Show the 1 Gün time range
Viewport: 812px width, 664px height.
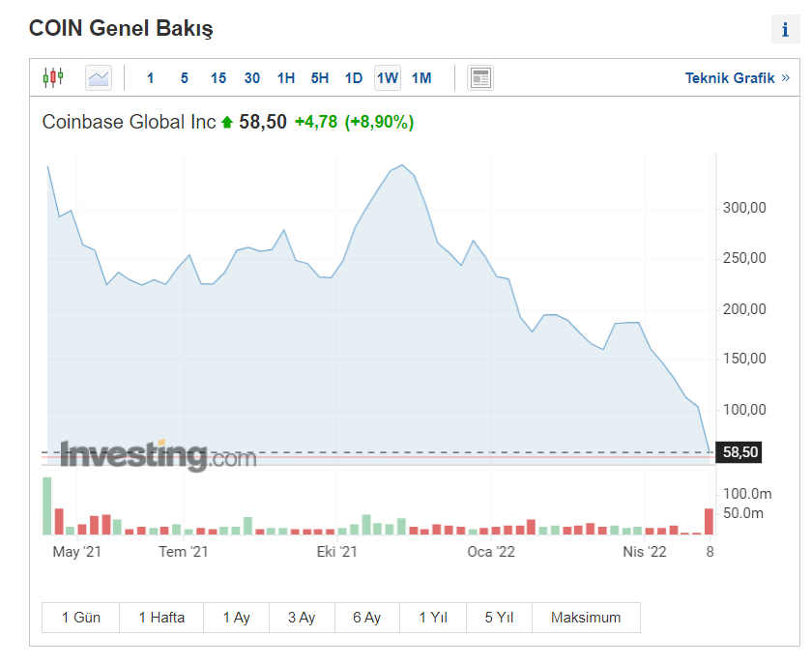coord(81,618)
